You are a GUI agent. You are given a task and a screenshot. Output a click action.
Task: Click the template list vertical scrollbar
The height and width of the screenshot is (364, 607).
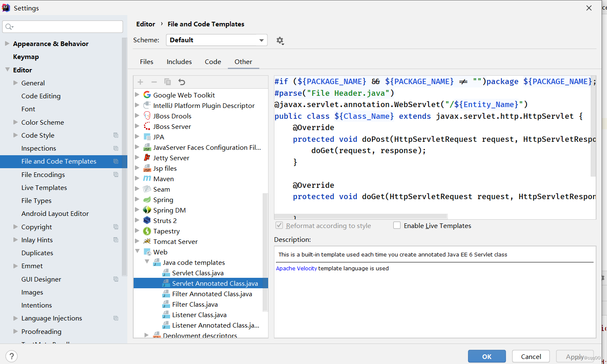coord(265,252)
